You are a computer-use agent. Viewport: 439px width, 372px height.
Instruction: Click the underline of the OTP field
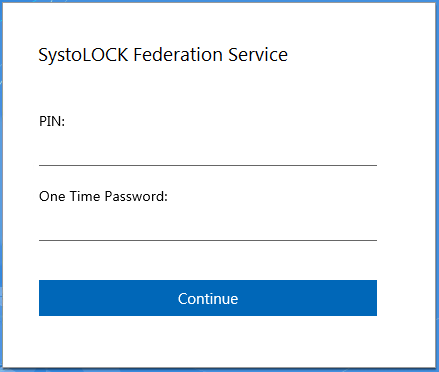tap(208, 240)
